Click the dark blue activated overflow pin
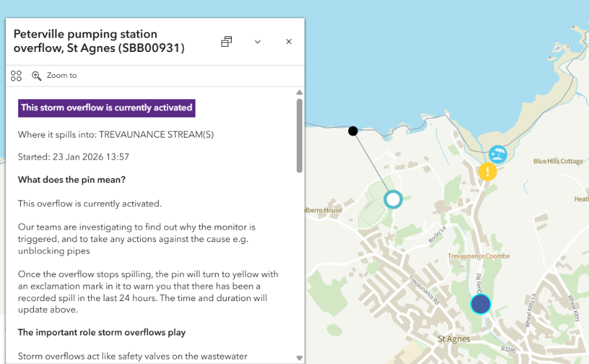This screenshot has width=589, height=364. [481, 304]
